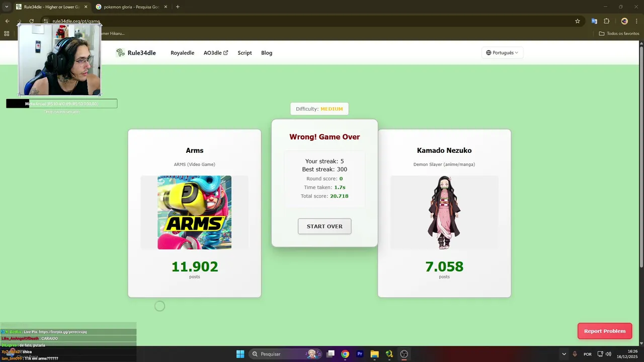644x362 pixels.
Task: Go back to the previous page
Action: pyautogui.click(x=7, y=21)
